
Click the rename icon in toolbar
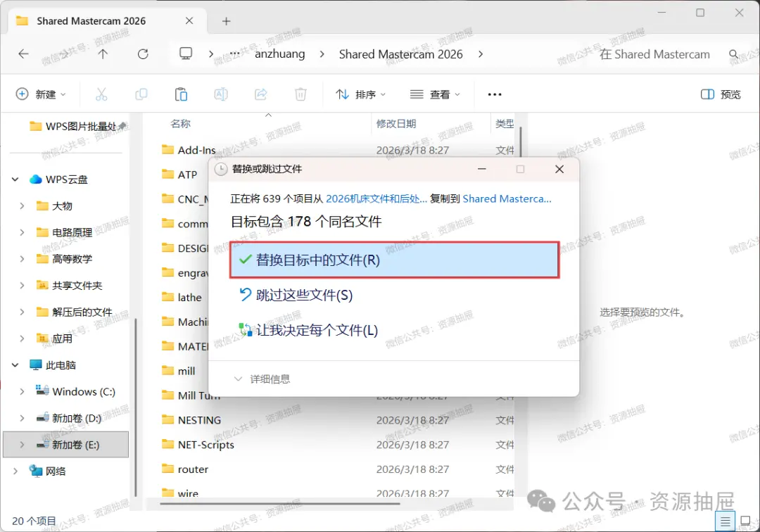click(x=221, y=94)
